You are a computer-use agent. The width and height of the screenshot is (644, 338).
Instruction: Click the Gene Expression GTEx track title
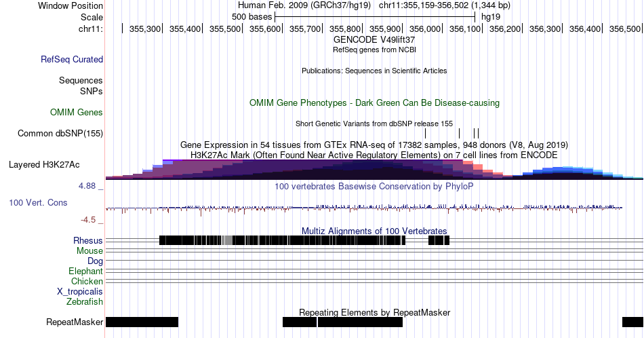pyautogui.click(x=374, y=145)
